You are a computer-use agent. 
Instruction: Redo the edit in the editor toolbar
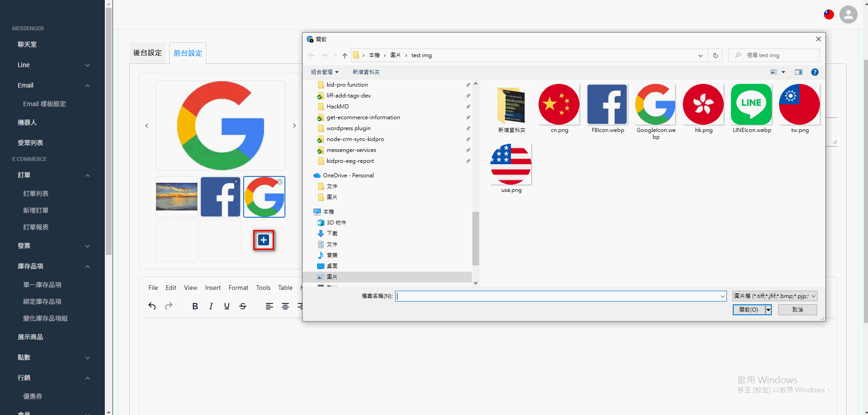click(x=169, y=306)
